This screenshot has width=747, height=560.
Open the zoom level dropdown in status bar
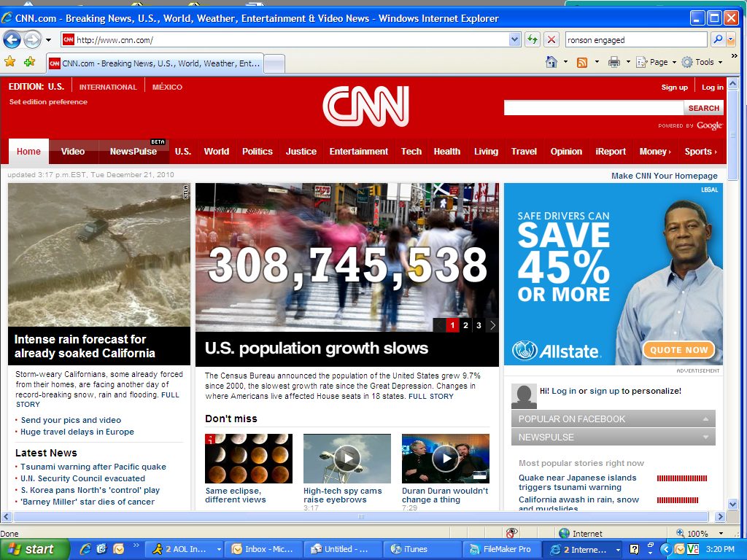pos(721,533)
